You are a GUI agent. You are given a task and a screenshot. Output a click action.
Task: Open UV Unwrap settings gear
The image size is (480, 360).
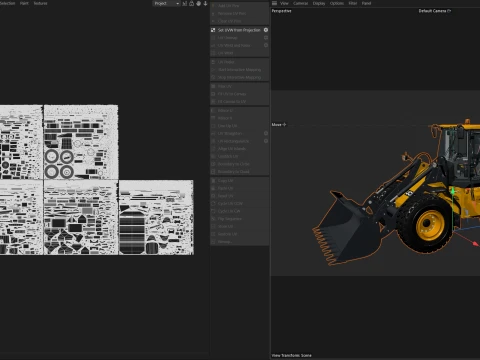point(266,38)
